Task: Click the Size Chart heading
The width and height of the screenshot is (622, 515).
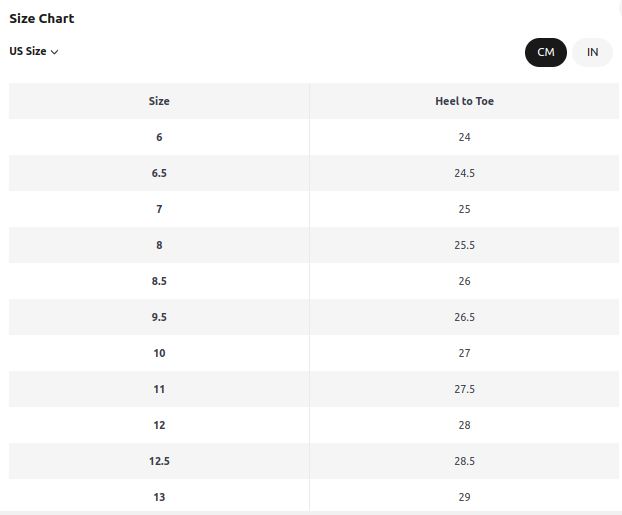Action: [x=42, y=19]
